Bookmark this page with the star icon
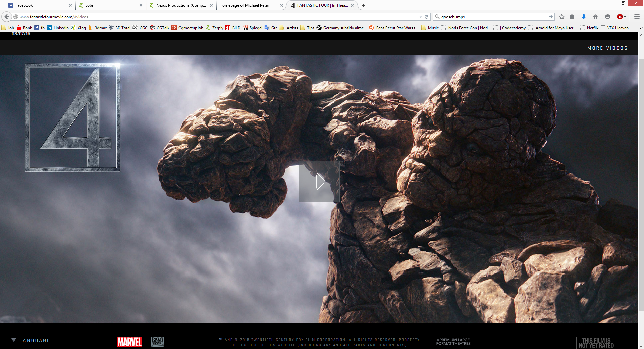 (x=562, y=17)
